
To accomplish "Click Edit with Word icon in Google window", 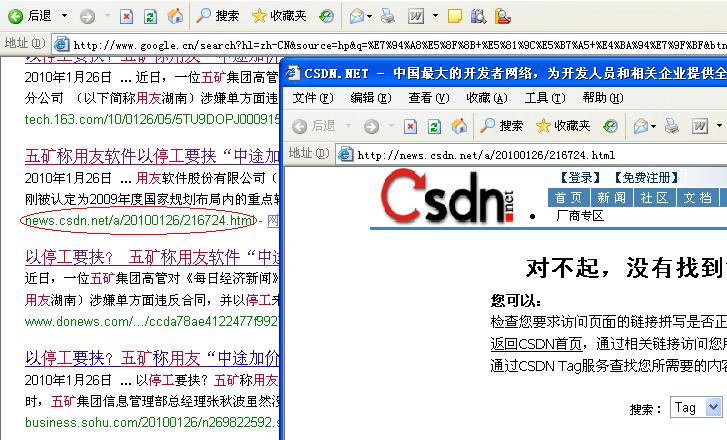I will coord(416,17).
